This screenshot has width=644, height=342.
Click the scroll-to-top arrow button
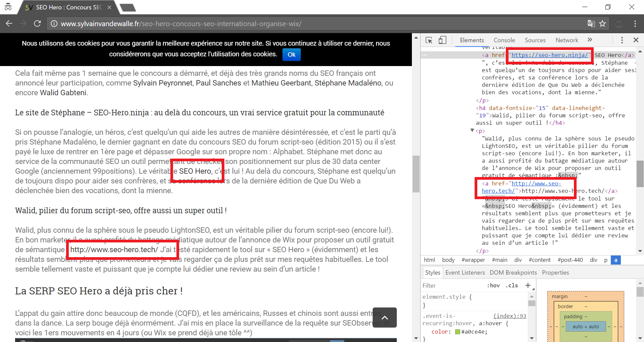pyautogui.click(x=385, y=318)
